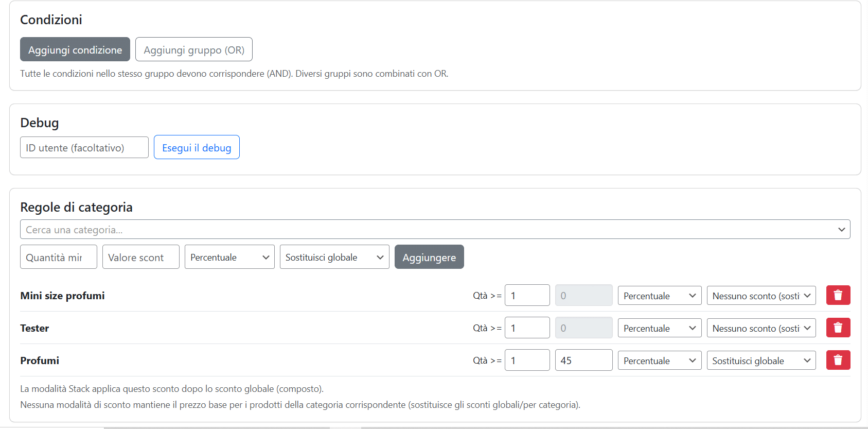Open Sostituisci globale dropdown for Profumi
Viewport: 868px width, 429px height.
[761, 361]
